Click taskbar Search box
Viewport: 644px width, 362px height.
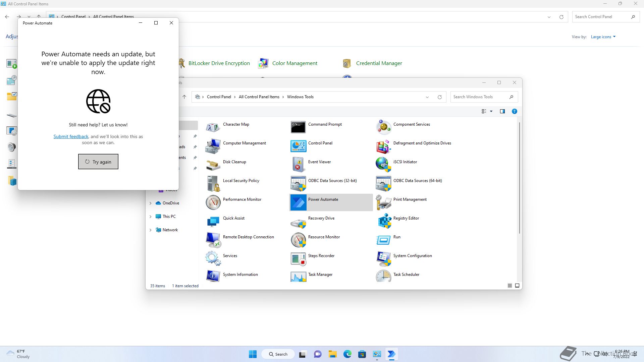point(278,354)
